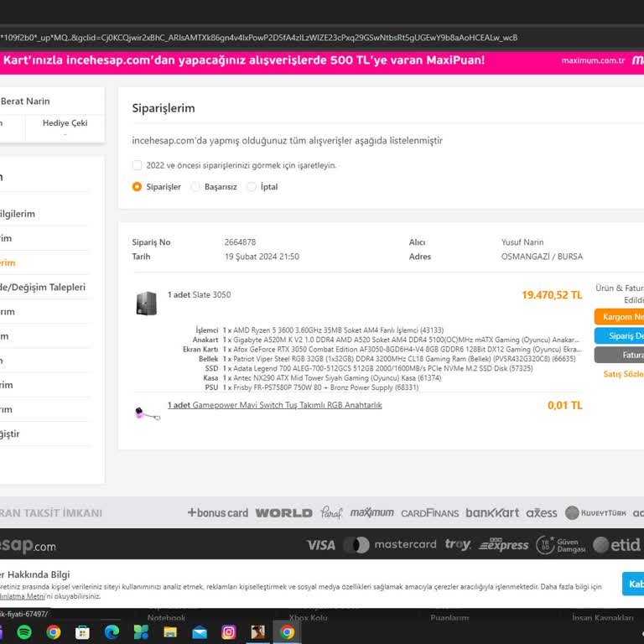
Task: Click the browser address bar URL
Action: coord(261,38)
